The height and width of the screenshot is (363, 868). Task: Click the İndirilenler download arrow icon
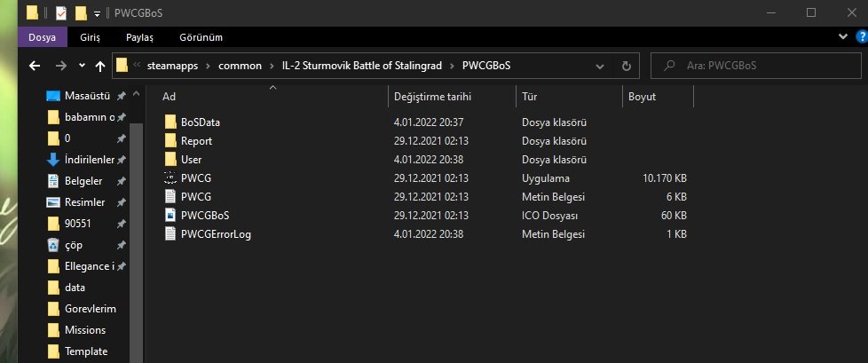(53, 160)
